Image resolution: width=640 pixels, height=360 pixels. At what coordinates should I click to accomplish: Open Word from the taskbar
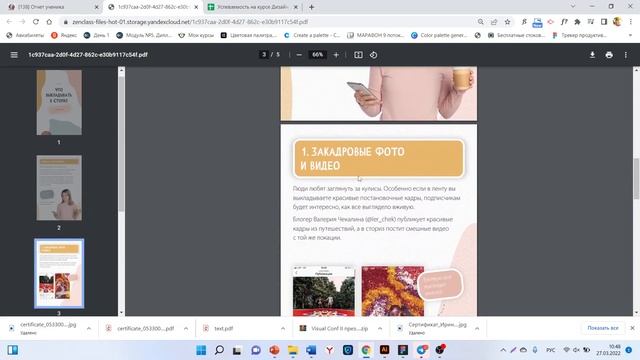pyautogui.click(x=311, y=350)
